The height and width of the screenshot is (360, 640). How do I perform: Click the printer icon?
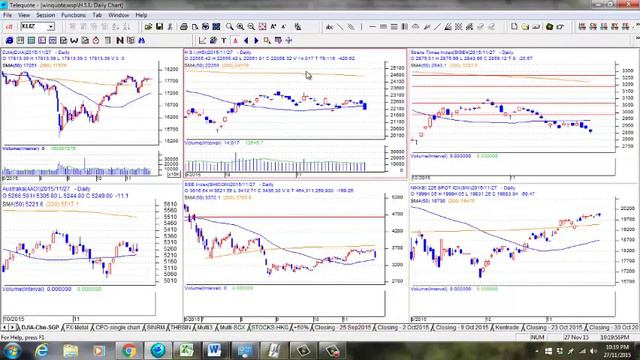(184, 27)
